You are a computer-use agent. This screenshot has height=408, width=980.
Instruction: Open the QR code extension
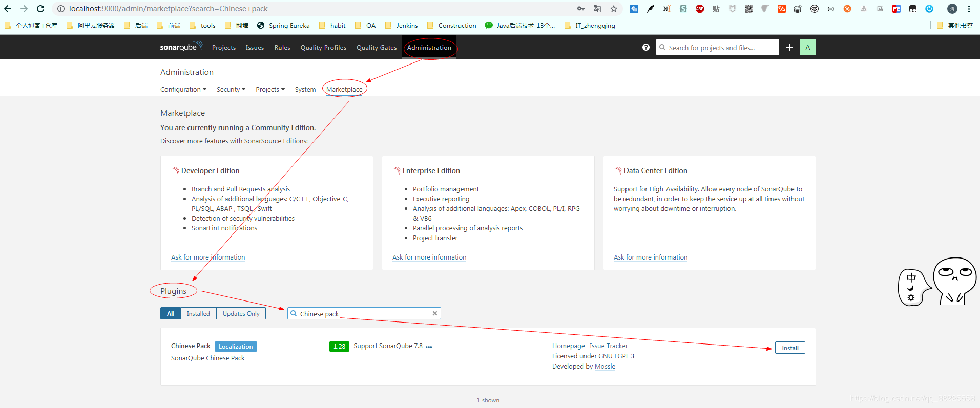coord(749,9)
